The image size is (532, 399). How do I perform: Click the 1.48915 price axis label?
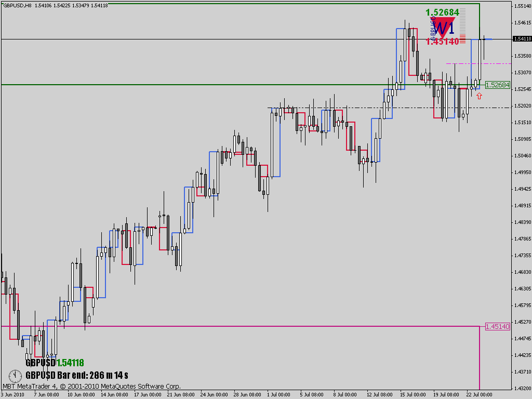pos(522,206)
